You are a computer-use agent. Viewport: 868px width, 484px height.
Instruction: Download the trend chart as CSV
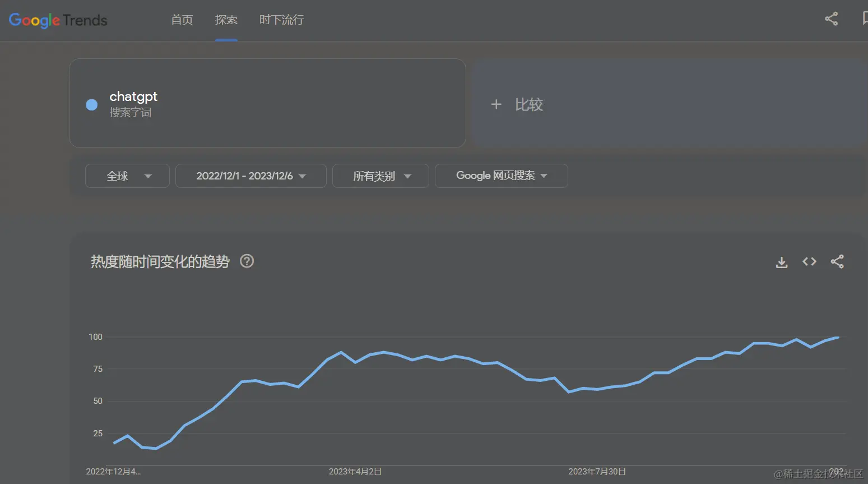782,262
